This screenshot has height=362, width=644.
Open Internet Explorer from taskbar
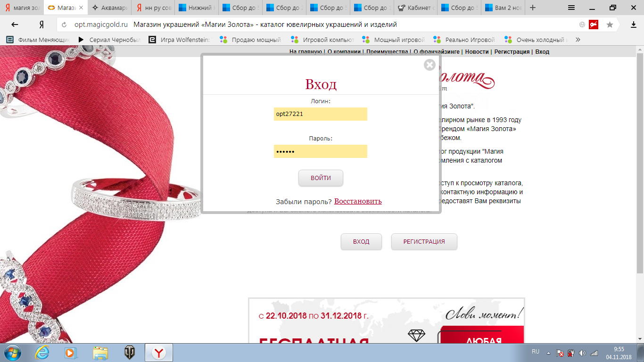(42, 352)
